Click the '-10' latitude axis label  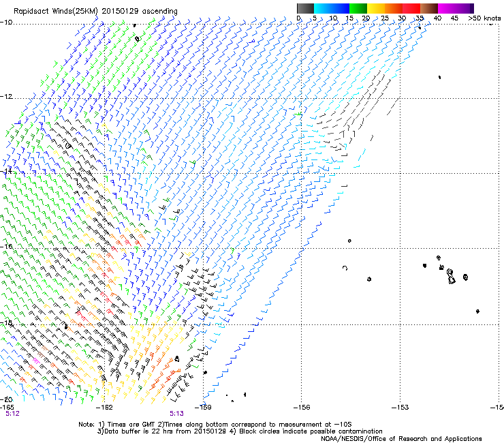point(6,22)
